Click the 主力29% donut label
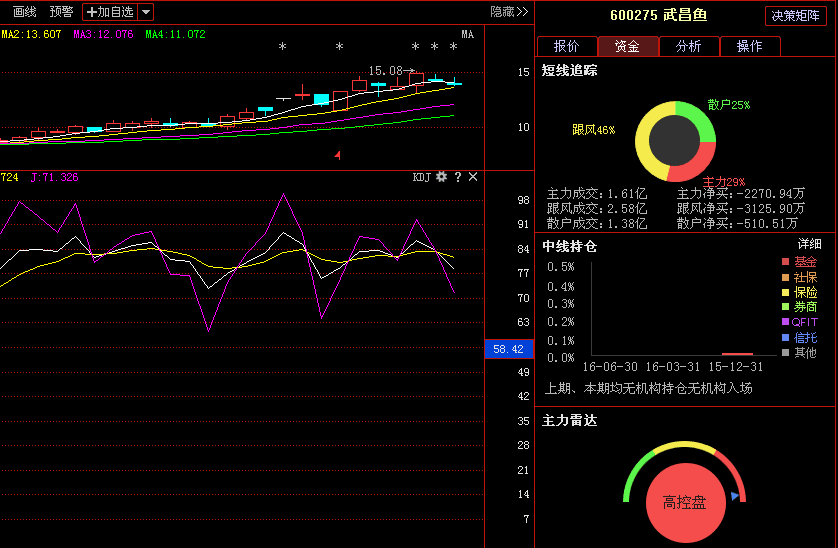This screenshot has height=548, width=838. [724, 182]
